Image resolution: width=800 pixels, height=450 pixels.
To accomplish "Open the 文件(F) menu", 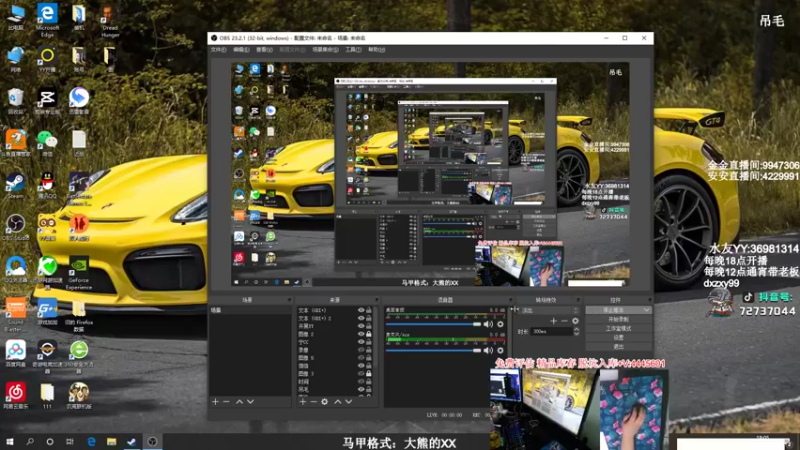I will click(x=218, y=49).
